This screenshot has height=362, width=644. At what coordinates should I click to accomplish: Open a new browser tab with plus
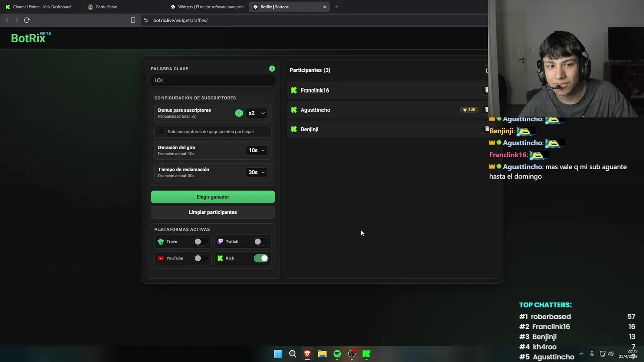[x=337, y=7]
